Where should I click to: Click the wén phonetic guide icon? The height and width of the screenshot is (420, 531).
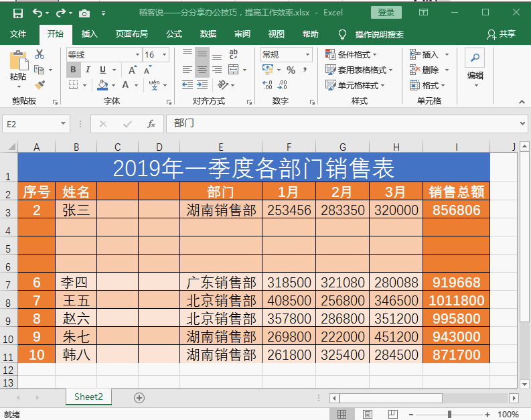click(154, 84)
